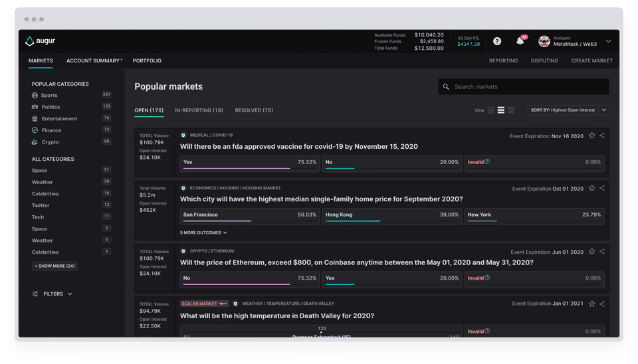Select the OPEN (175) tab
Screen dimensions: 638x364
pos(149,110)
